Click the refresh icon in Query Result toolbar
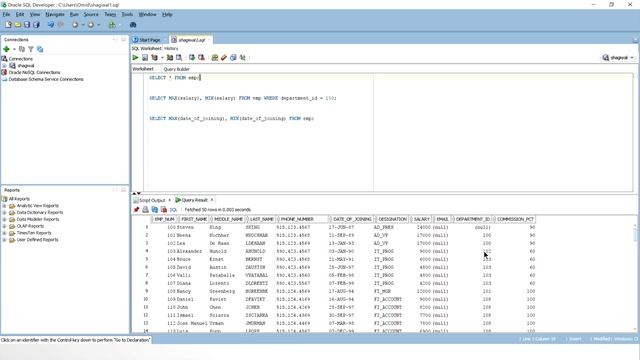 (x=155, y=209)
